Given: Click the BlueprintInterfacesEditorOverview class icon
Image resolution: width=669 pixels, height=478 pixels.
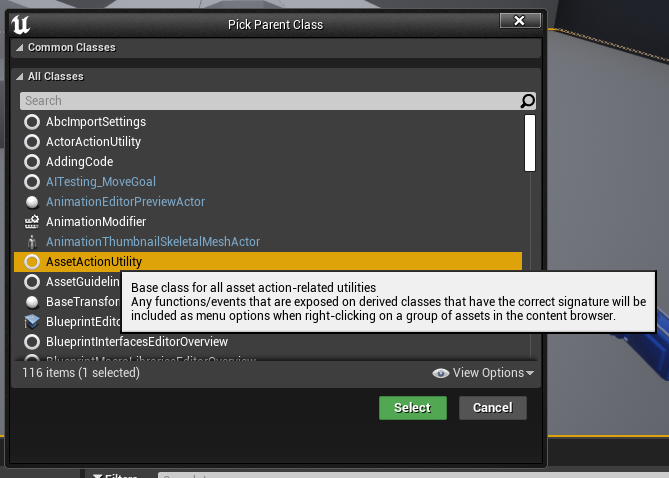Looking at the screenshot, I should [x=32, y=342].
